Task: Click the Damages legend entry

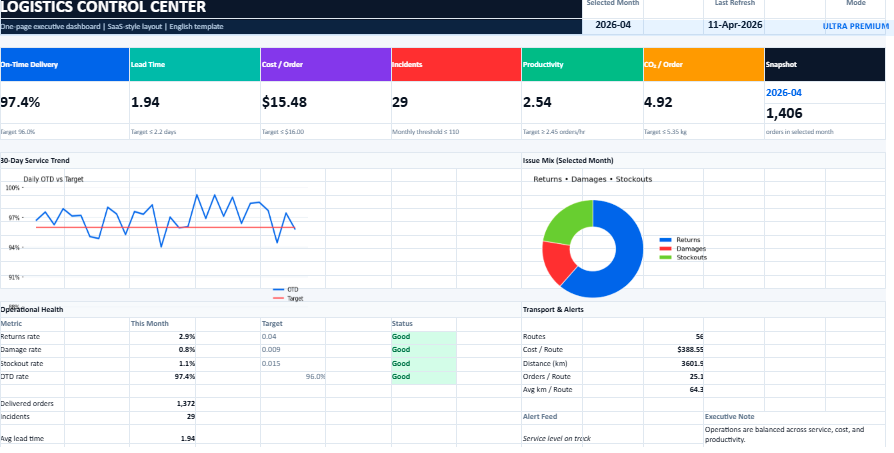Action: tap(690, 249)
